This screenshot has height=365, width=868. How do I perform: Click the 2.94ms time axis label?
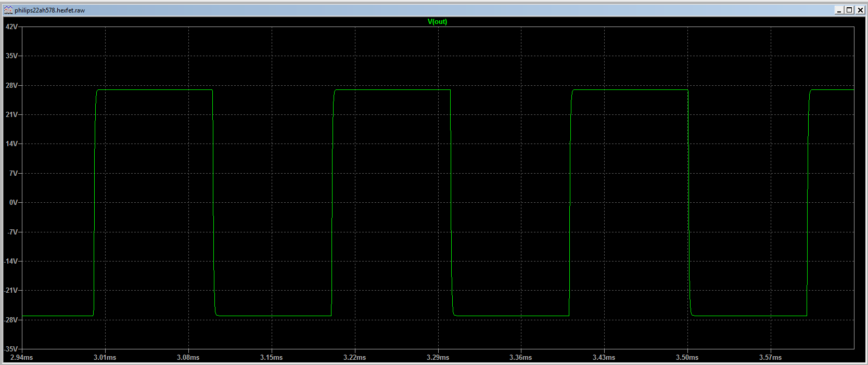point(22,358)
